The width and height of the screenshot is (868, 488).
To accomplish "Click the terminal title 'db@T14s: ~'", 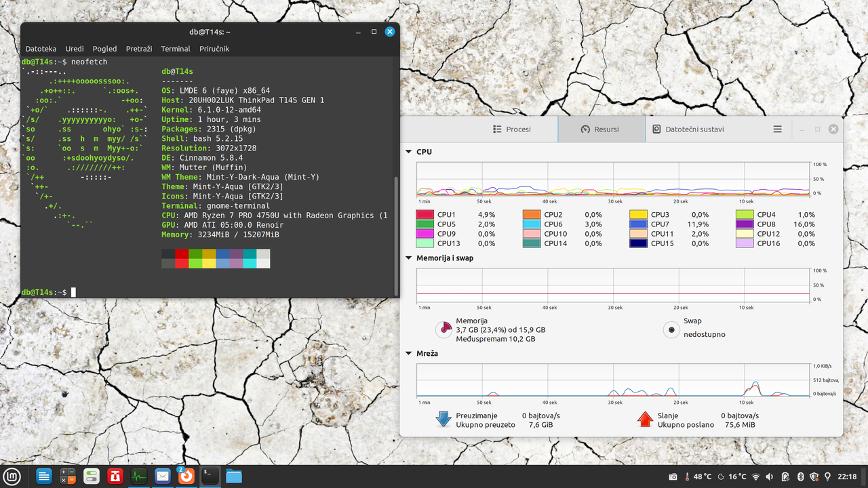I will click(x=210, y=32).
